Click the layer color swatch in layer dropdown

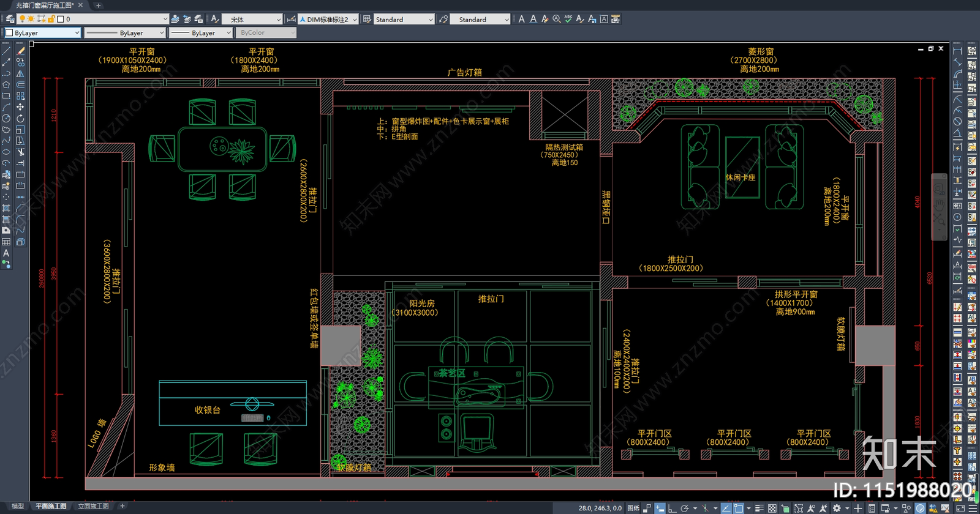(61, 19)
